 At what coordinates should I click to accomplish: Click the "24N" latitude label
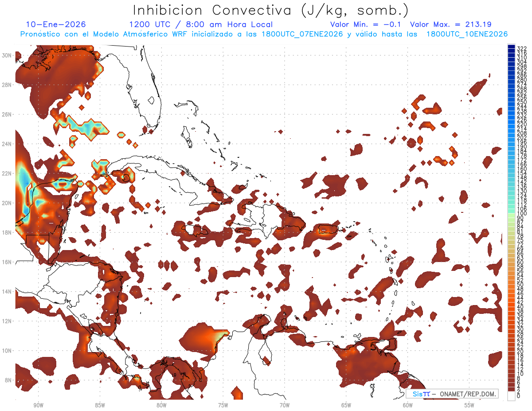(7, 144)
